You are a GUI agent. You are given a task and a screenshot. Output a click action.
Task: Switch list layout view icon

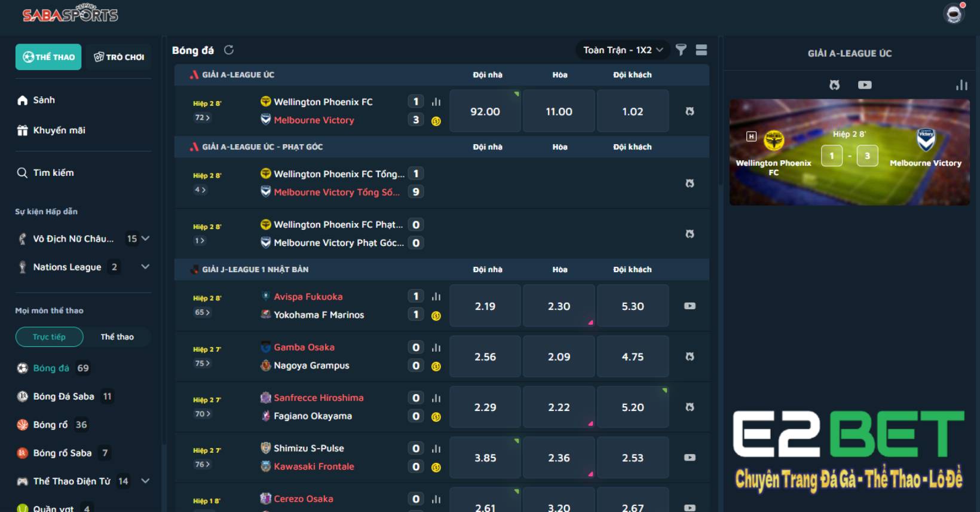point(702,50)
